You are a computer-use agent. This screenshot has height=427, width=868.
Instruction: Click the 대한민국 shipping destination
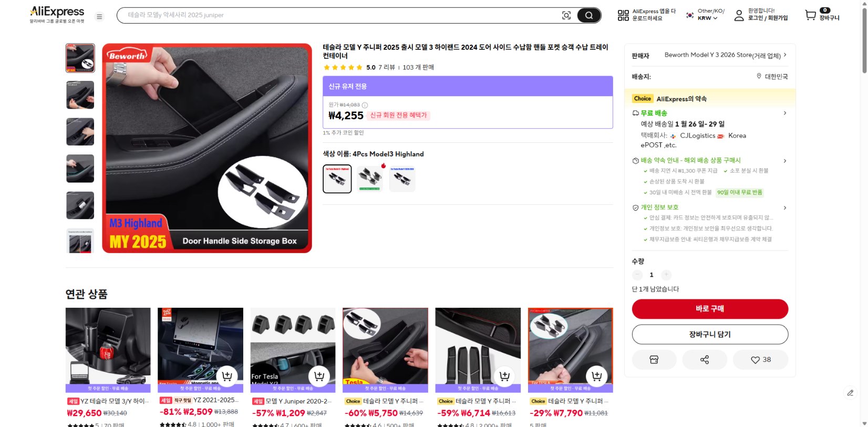(776, 77)
